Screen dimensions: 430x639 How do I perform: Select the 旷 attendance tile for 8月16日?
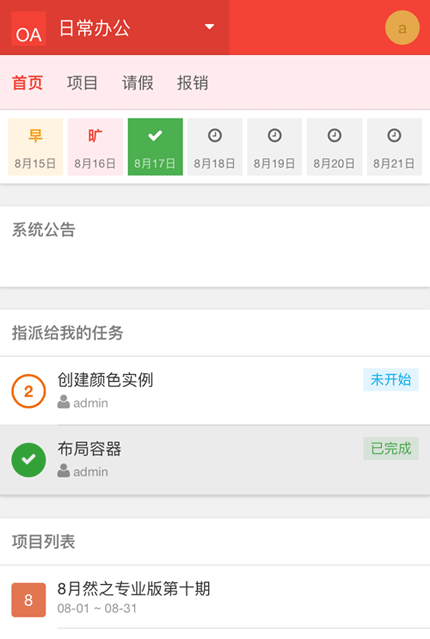point(95,147)
